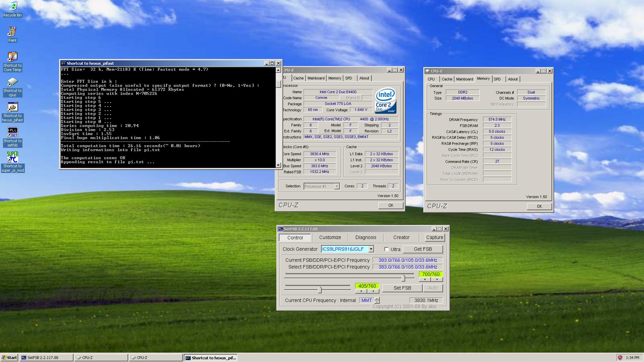Switch to the Mainboard tab in left CPU-Z
Viewport: 644px width, 362px height.
point(316,78)
